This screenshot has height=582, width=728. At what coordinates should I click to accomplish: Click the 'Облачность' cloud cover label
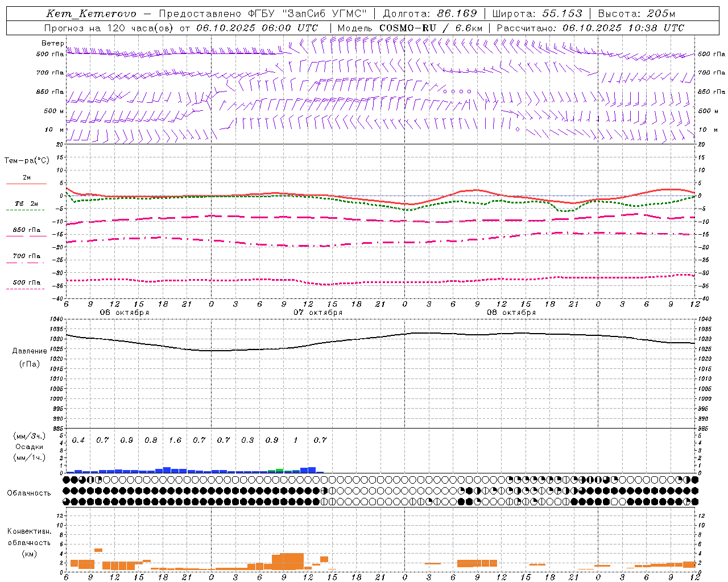(x=29, y=493)
